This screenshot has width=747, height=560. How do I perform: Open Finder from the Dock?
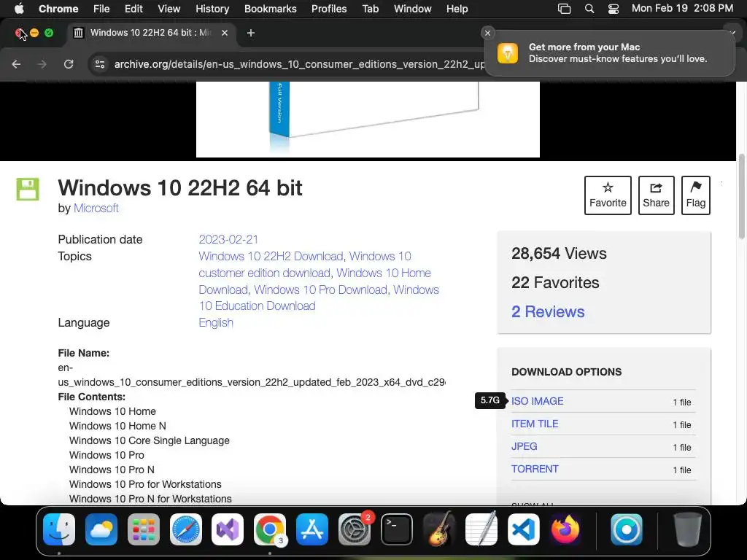[x=59, y=529]
